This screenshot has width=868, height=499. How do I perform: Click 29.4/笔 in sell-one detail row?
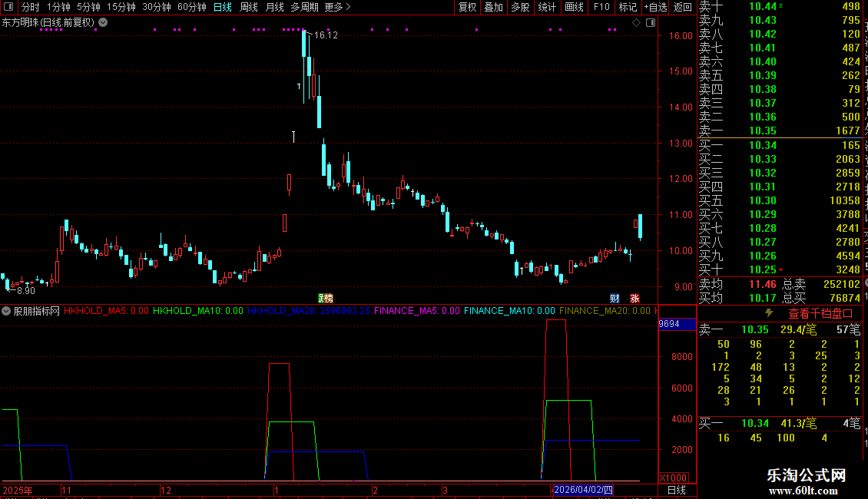click(x=798, y=330)
